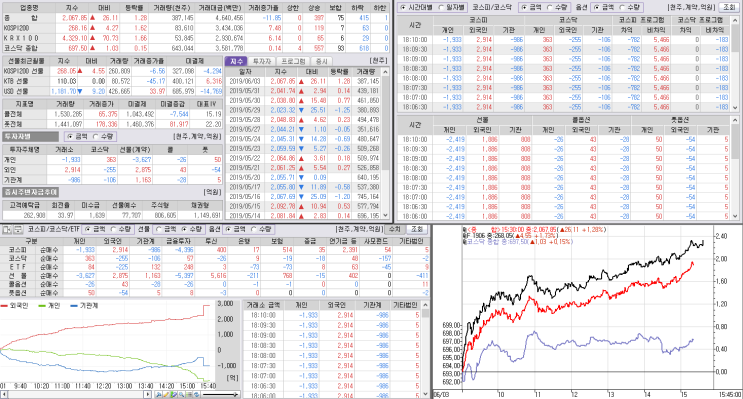The image size is (743, 399).
Task: Click the KOSPI200 선물 row in futures table
Action: (x=112, y=71)
